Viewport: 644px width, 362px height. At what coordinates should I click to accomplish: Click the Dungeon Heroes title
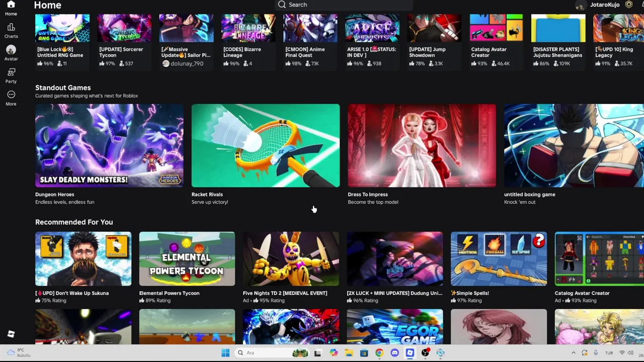54,195
